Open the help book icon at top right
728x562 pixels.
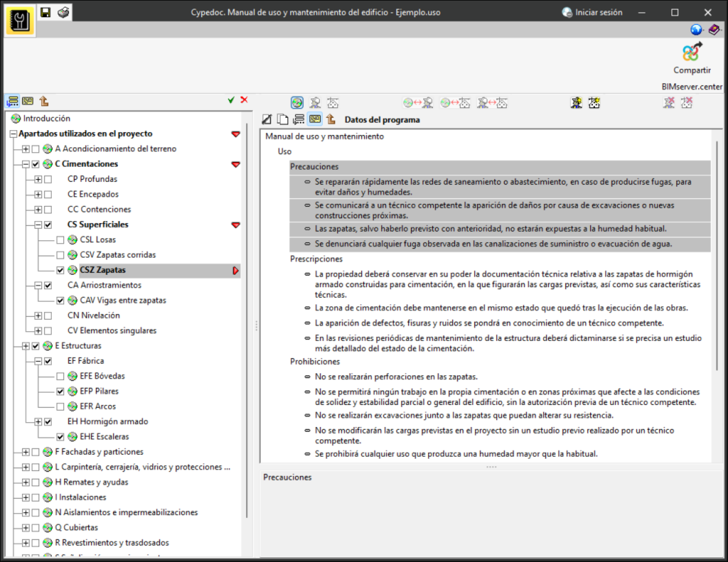[x=713, y=30]
